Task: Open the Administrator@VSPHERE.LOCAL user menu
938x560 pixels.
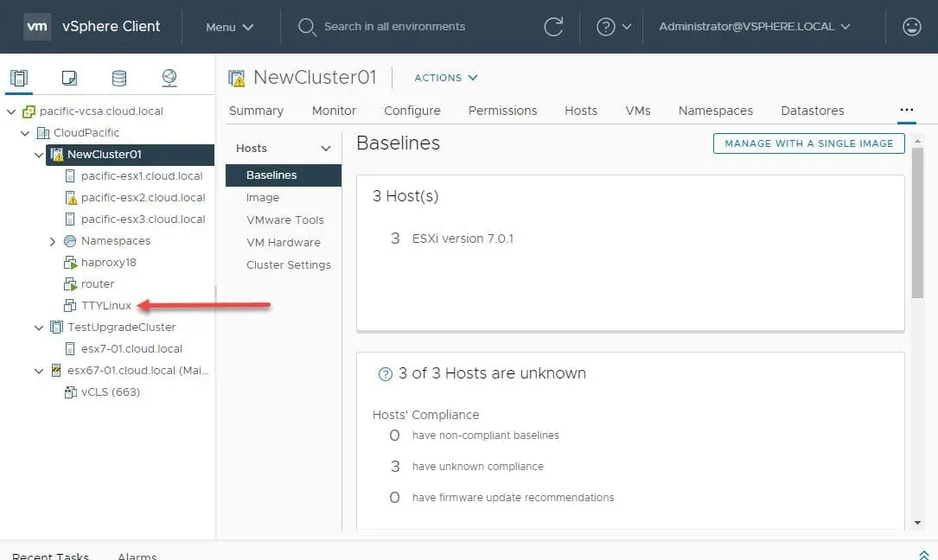Action: tap(754, 27)
